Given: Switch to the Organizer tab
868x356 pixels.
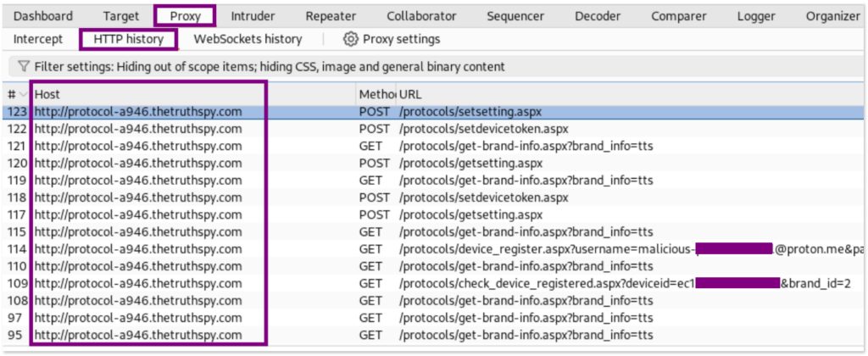Looking at the screenshot, I should click(x=832, y=16).
